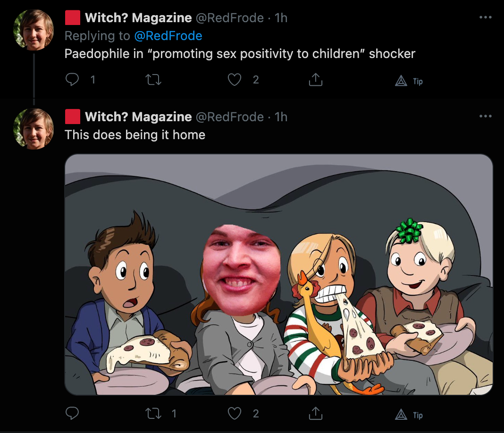Click the reply icon on first tweet
504x433 pixels.
72,79
